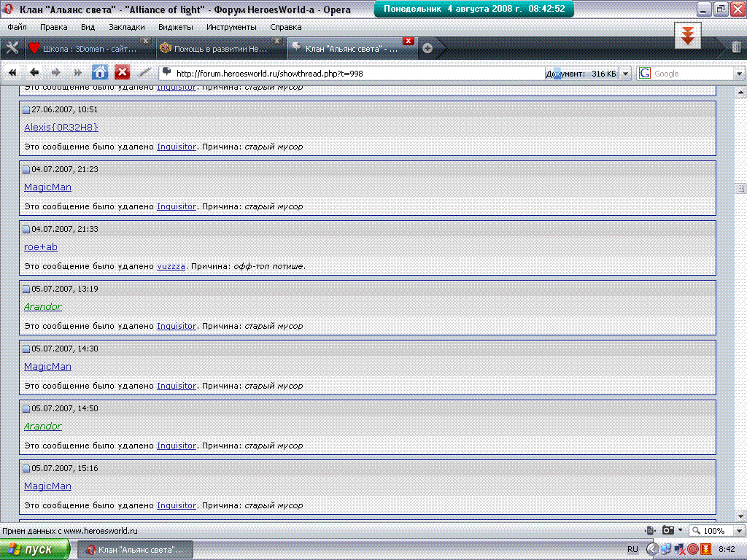The height and width of the screenshot is (560, 747).
Task: Click the camera icon in status bar
Action: tap(668, 530)
